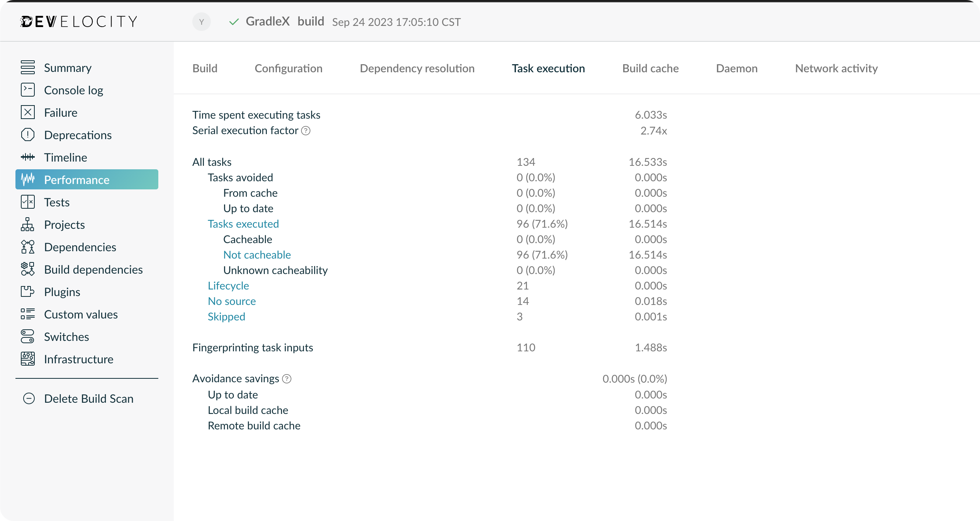
Task: Follow the Lifecycle tasks link
Action: point(228,286)
